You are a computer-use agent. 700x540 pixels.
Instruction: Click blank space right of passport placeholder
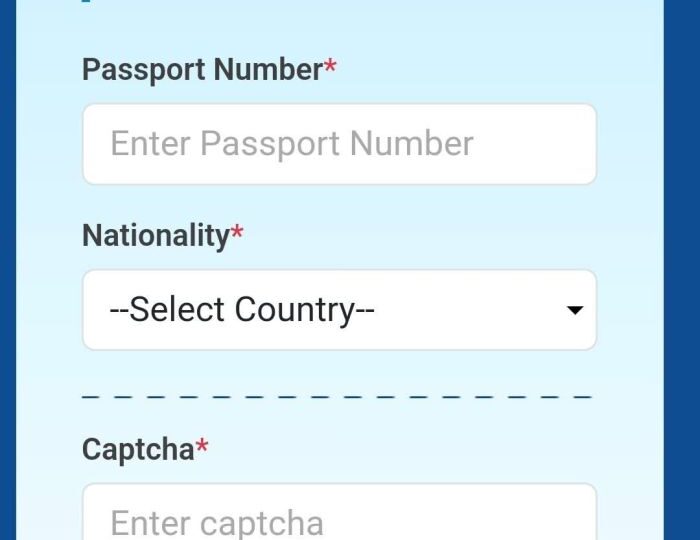click(535, 144)
